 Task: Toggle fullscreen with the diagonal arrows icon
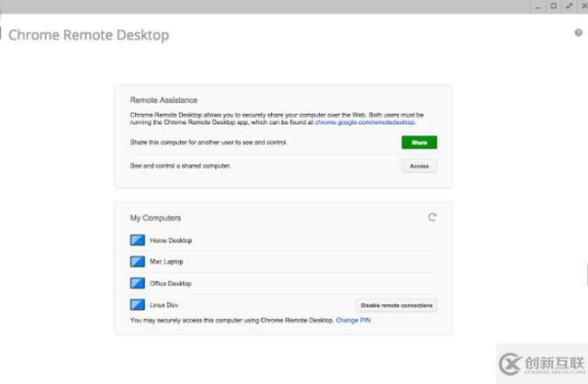[568, 6]
